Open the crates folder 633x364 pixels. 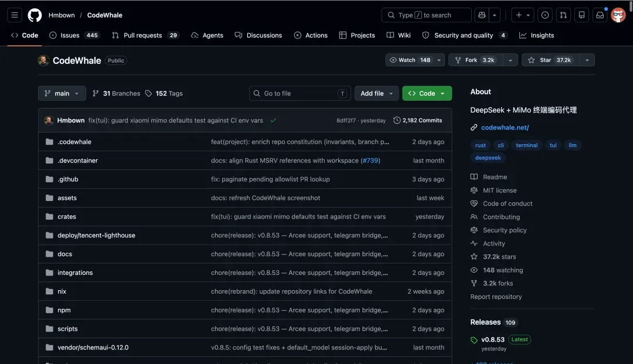pos(67,216)
